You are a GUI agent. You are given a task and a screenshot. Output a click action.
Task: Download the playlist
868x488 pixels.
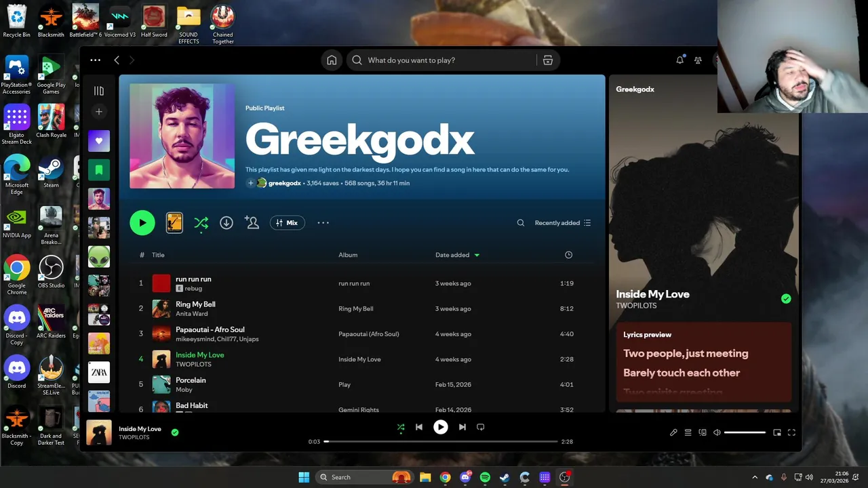(226, 223)
